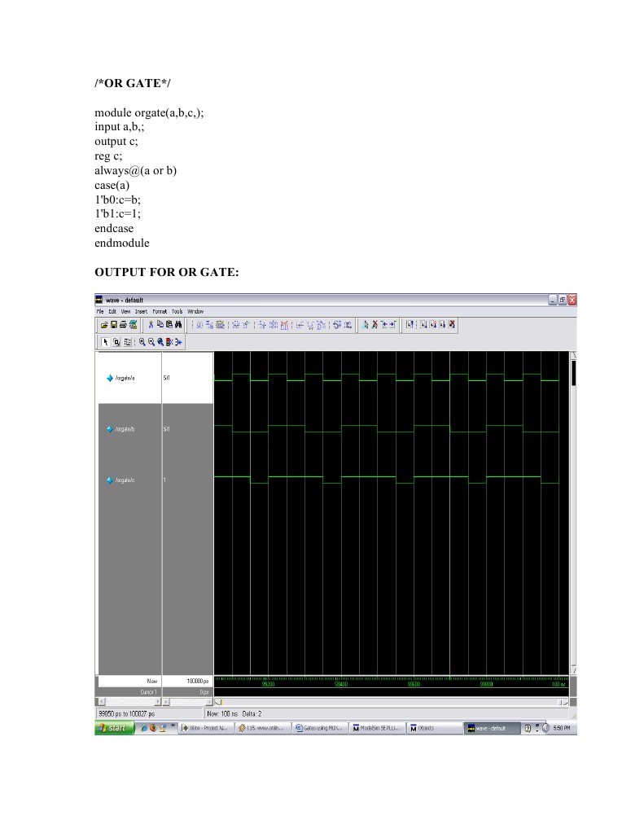644x833 pixels.
Task: Click the horizontal waveform scrollbar
Action: pyautogui.click(x=391, y=701)
